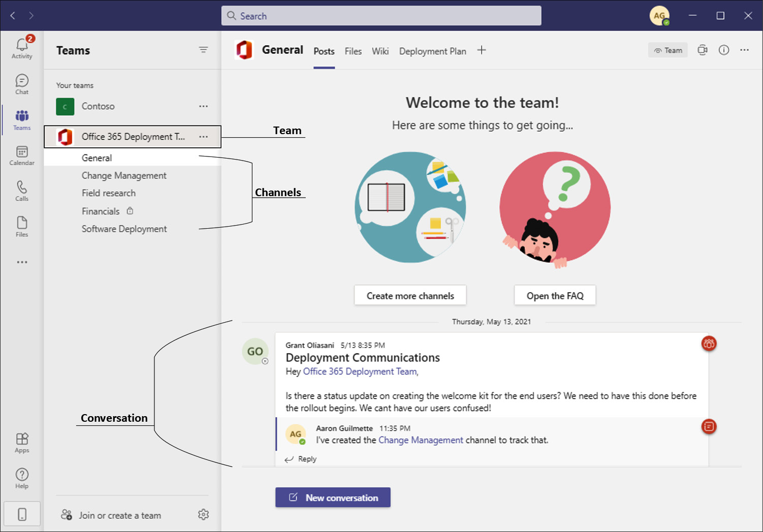Select the General channel
The height and width of the screenshot is (532, 763).
point(133,158)
